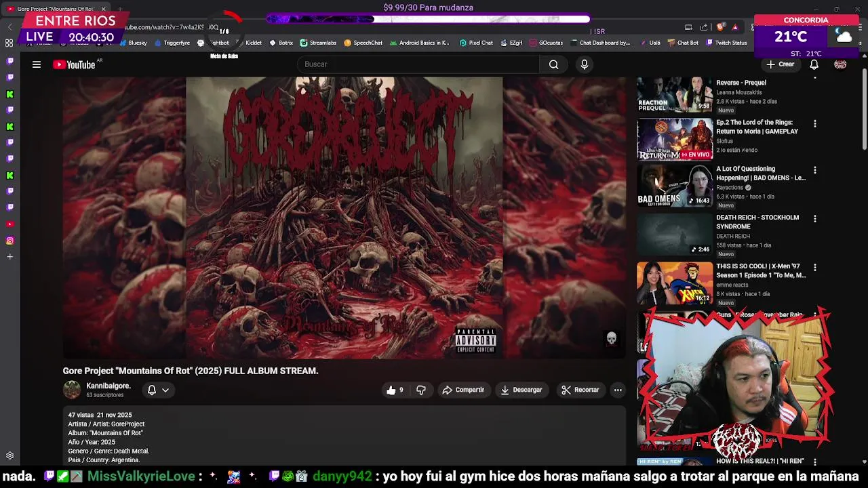Open the Streamlabs bookmark

click(x=319, y=43)
